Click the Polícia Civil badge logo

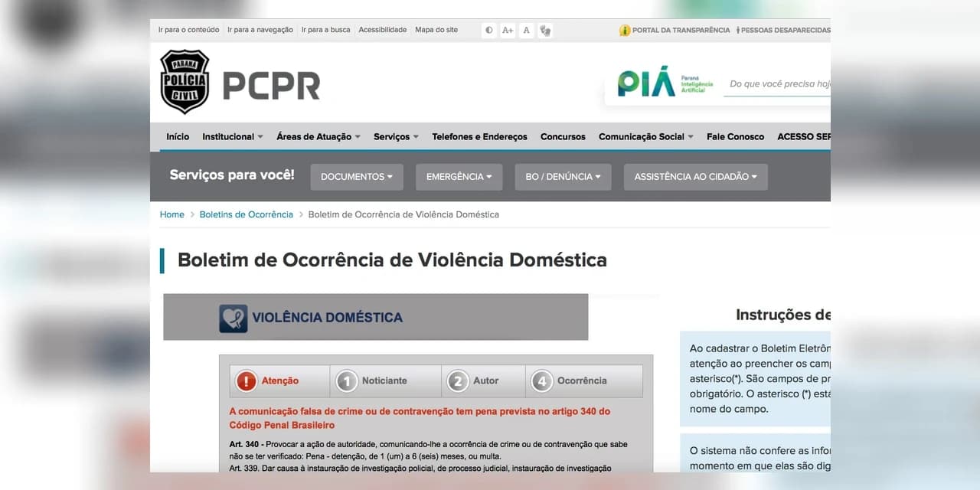(185, 82)
